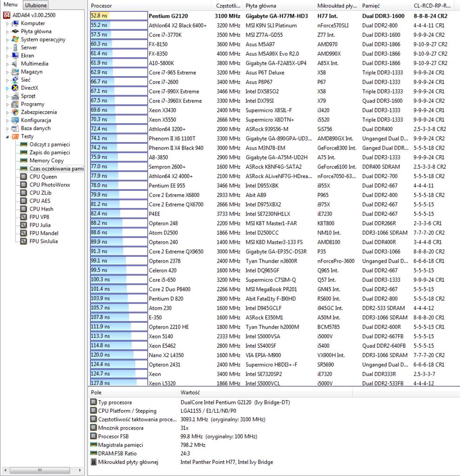Click the Testy benchmark folder icon
460x476 pixels.
click(15, 136)
